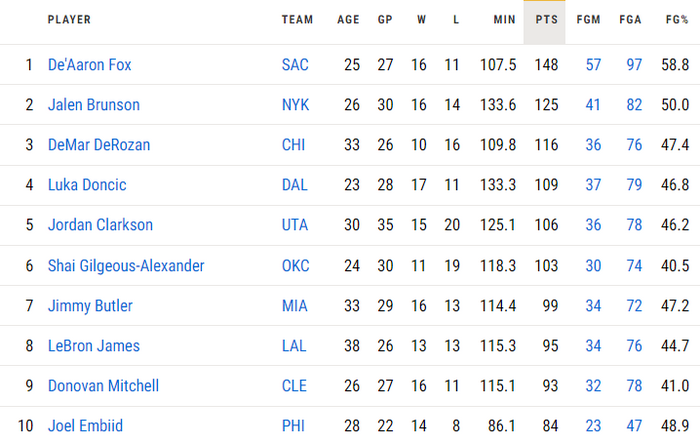Open the PHI team link
The image size is (700, 445).
point(294,426)
